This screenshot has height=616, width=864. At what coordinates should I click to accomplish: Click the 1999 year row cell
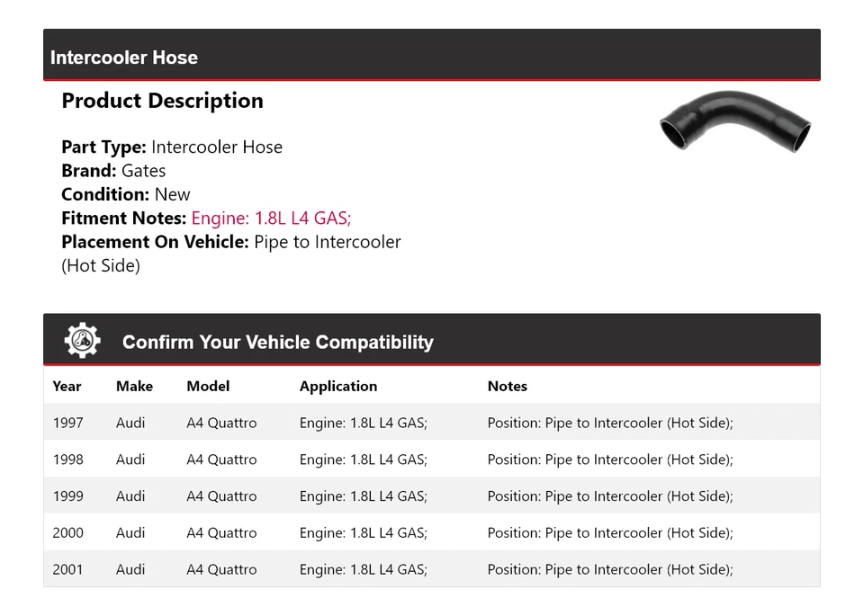67,496
